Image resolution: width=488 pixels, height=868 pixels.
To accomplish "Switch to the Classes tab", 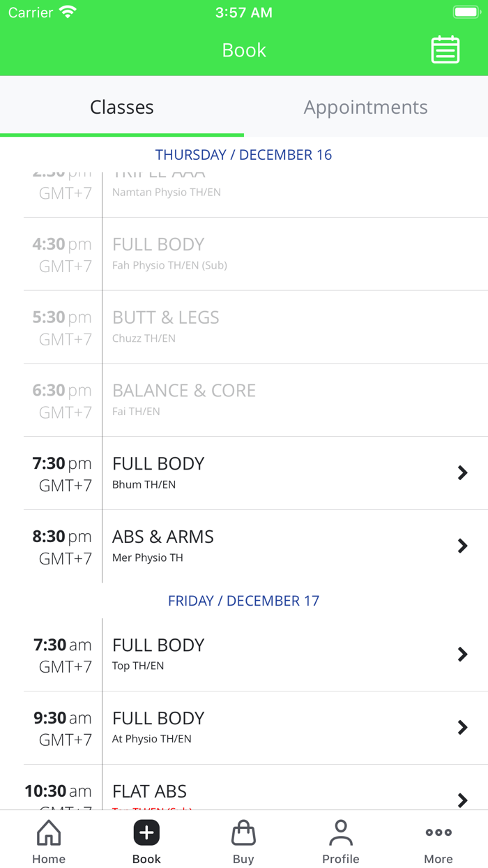I will (122, 107).
